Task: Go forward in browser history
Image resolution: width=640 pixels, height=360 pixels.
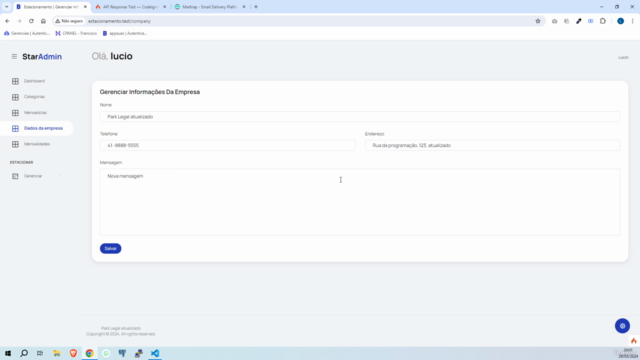Action: (19, 21)
